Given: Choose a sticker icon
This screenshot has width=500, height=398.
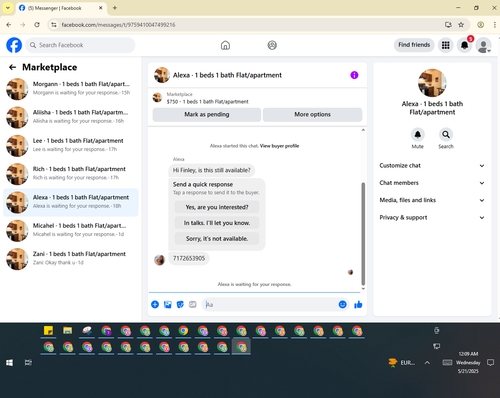Looking at the screenshot, I should click(x=180, y=304).
